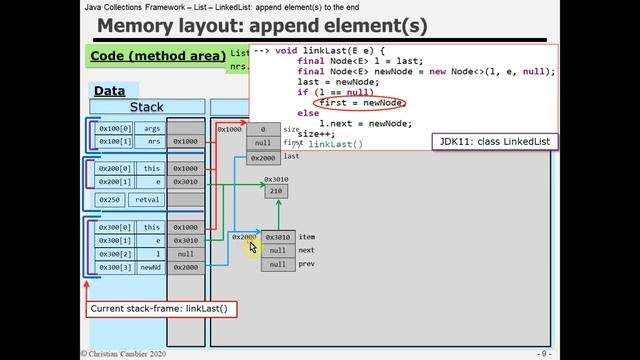Click the 'size++;' code line
640x360 pixels.
tap(316, 134)
